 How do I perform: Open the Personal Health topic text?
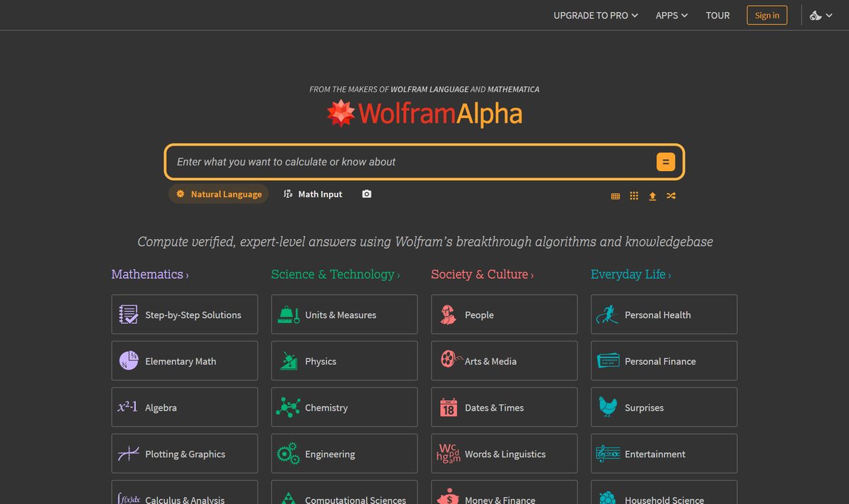pyautogui.click(x=657, y=315)
